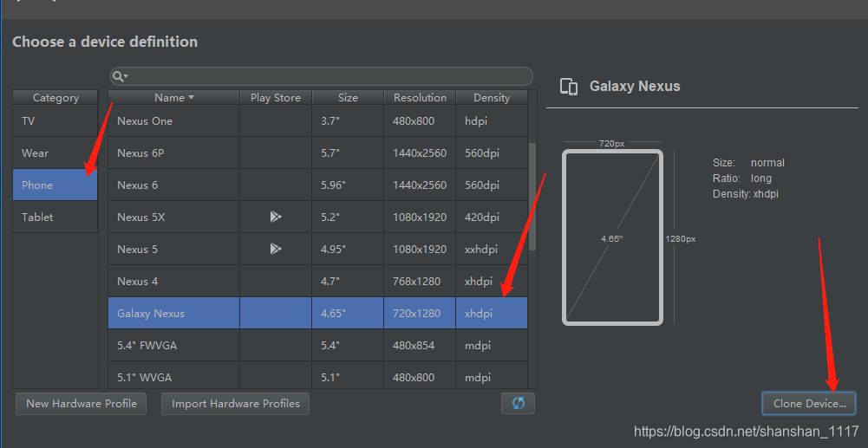Click the xxhdpi density cell
Screen dimensions: 868x448
pos(492,249)
